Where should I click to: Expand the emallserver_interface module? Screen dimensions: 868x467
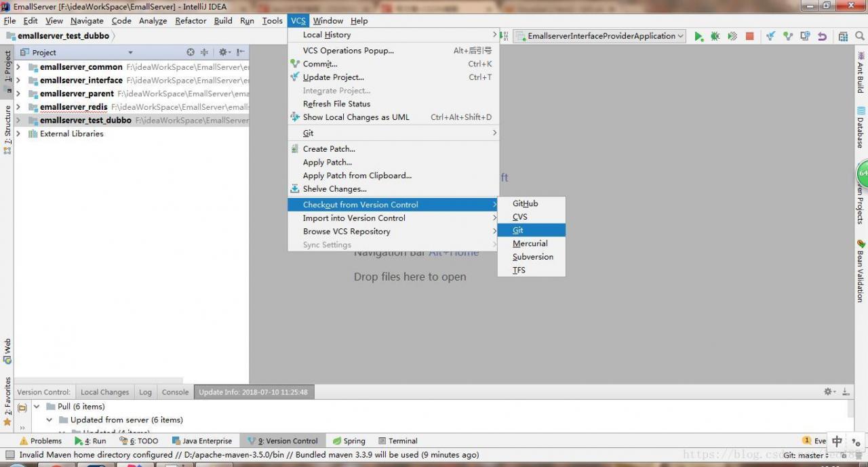pyautogui.click(x=18, y=80)
